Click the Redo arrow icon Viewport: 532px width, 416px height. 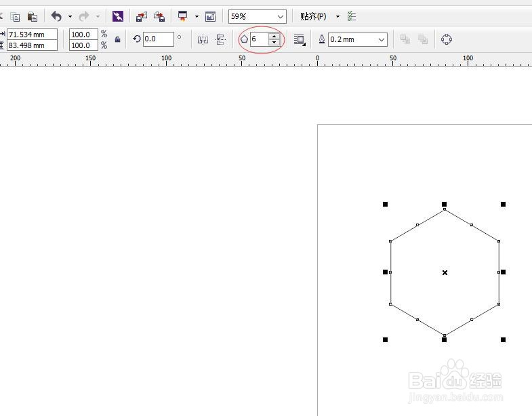pyautogui.click(x=84, y=16)
